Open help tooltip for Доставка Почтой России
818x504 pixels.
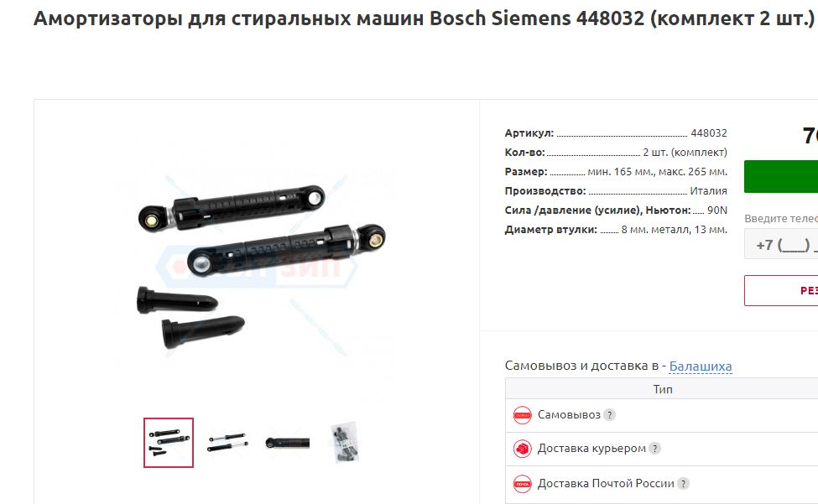pyautogui.click(x=683, y=484)
